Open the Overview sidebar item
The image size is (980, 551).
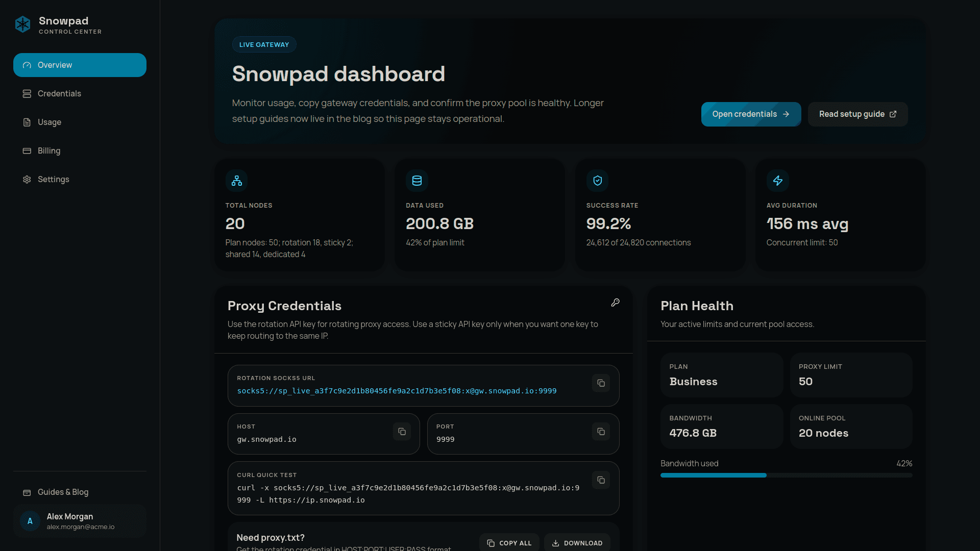(80, 65)
